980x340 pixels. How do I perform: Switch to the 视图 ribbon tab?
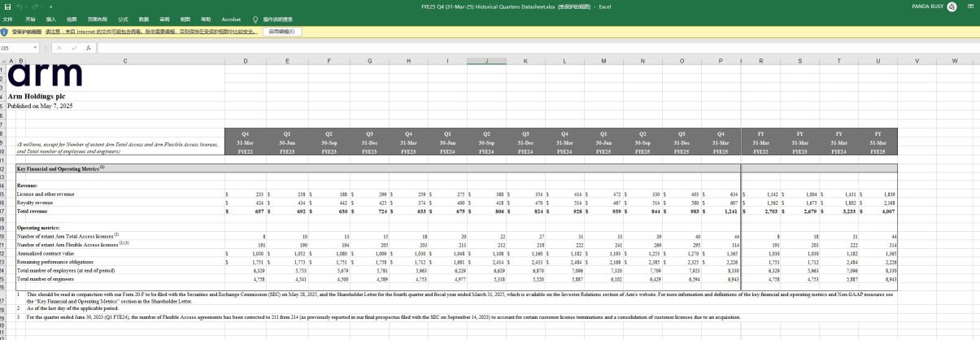pyautogui.click(x=185, y=18)
